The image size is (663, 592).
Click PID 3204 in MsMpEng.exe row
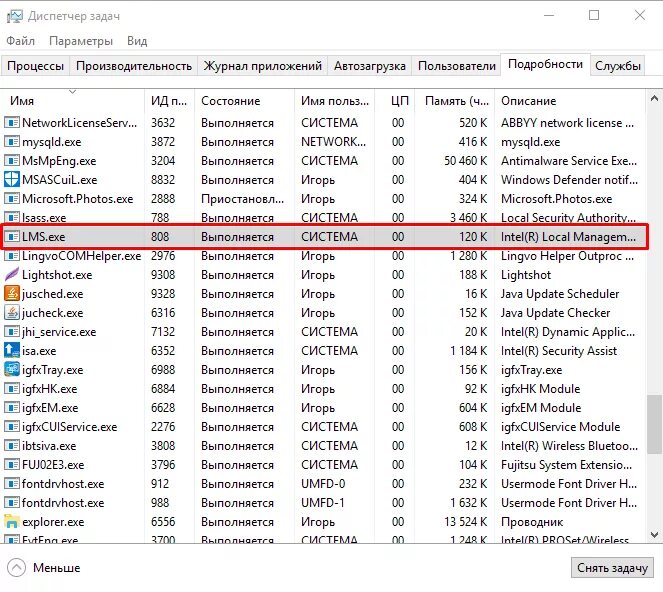tap(163, 161)
